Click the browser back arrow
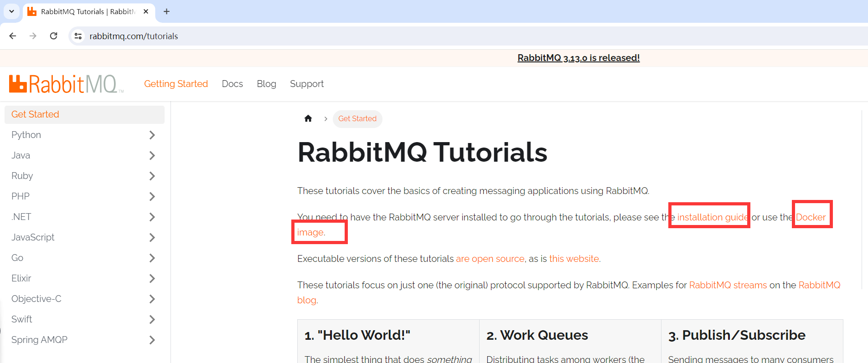The image size is (868, 363). point(13,36)
